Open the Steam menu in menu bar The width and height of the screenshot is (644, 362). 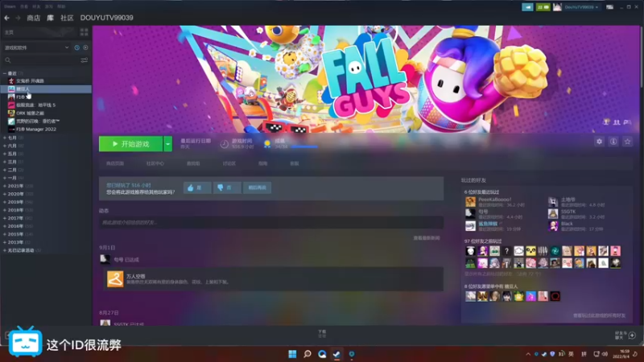10,6
